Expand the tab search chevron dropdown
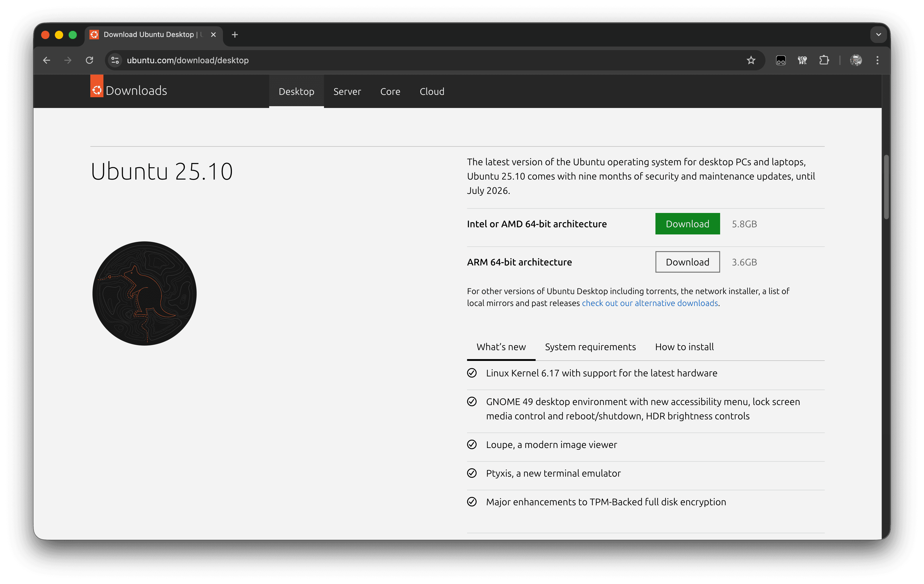The height and width of the screenshot is (584, 924). (878, 35)
